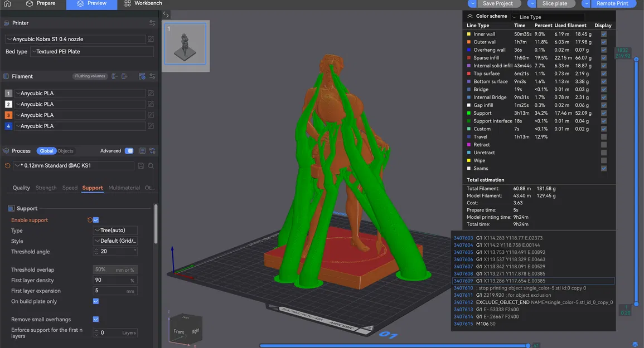The width and height of the screenshot is (644, 348).
Task: Save the 0.12mm Standard preset via floppy icon
Action: click(x=141, y=166)
